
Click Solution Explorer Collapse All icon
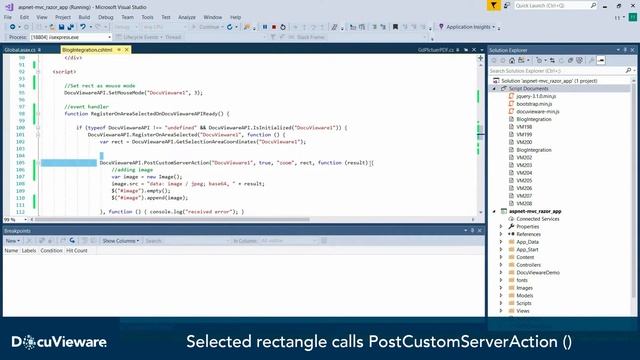571,60
